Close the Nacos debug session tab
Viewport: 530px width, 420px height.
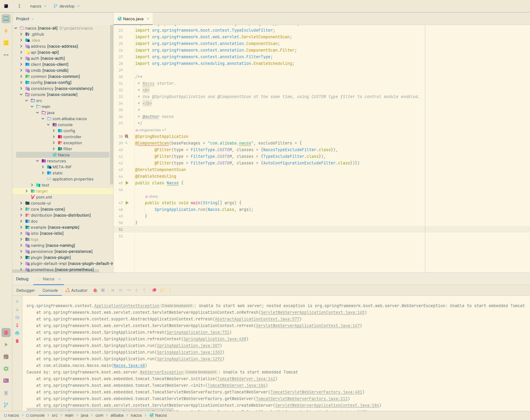[x=59, y=279]
